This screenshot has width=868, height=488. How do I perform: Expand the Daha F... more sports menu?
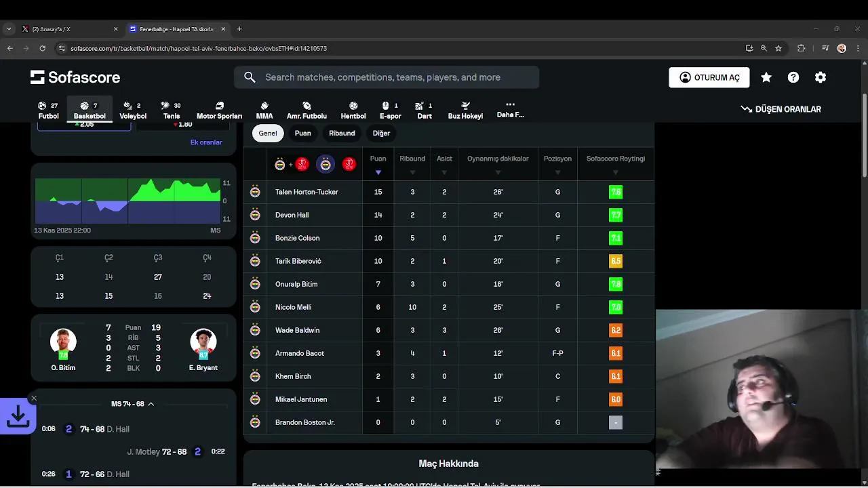[511, 110]
